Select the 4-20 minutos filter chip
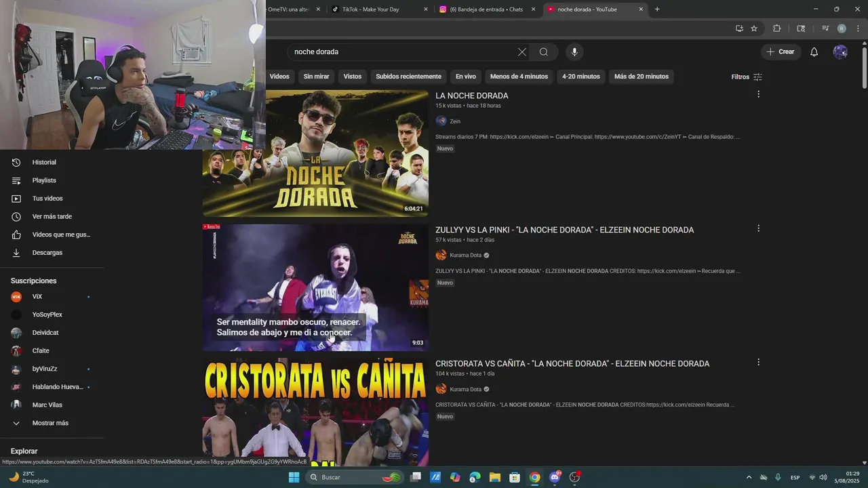This screenshot has width=868, height=488. [x=581, y=77]
